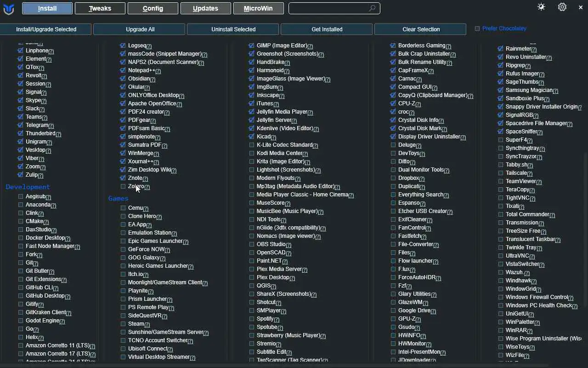Screen dimensions: 588x368
Task: Click into the search input field
Action: [x=334, y=8]
